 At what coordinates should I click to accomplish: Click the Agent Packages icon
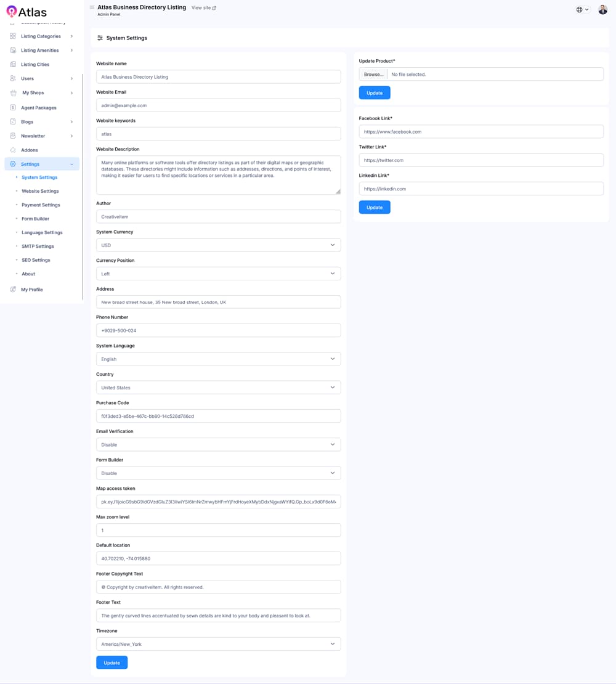click(13, 107)
